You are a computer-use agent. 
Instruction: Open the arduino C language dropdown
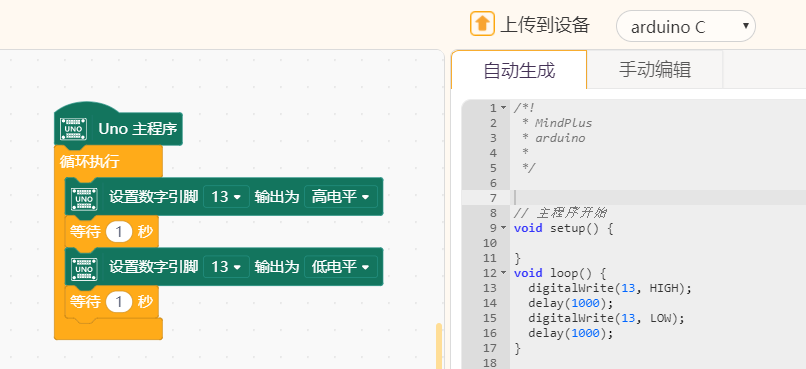point(686,26)
